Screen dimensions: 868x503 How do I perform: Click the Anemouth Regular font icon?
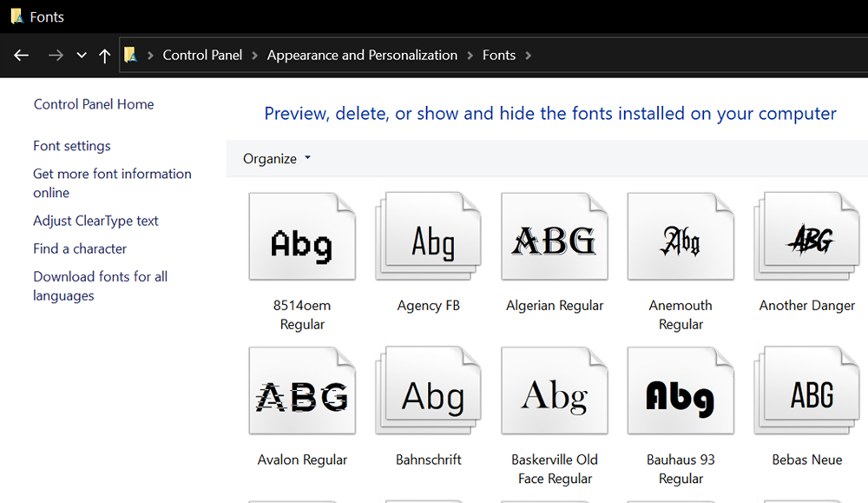tap(681, 239)
